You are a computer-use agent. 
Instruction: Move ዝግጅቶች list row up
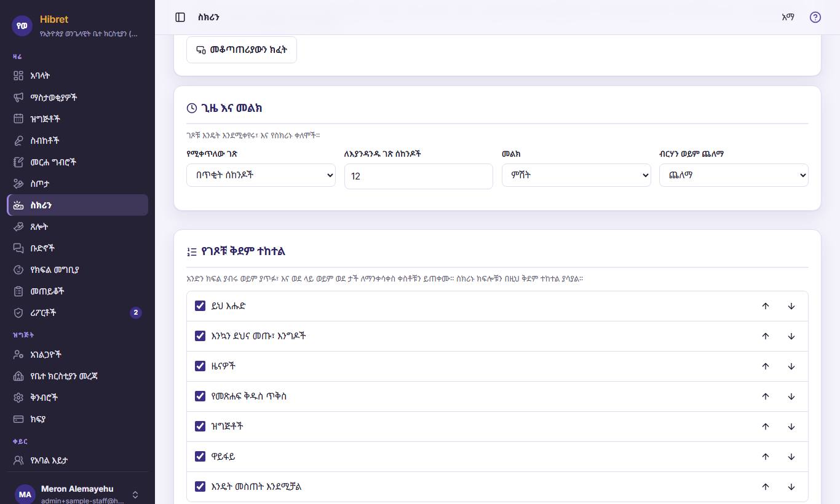(x=766, y=427)
